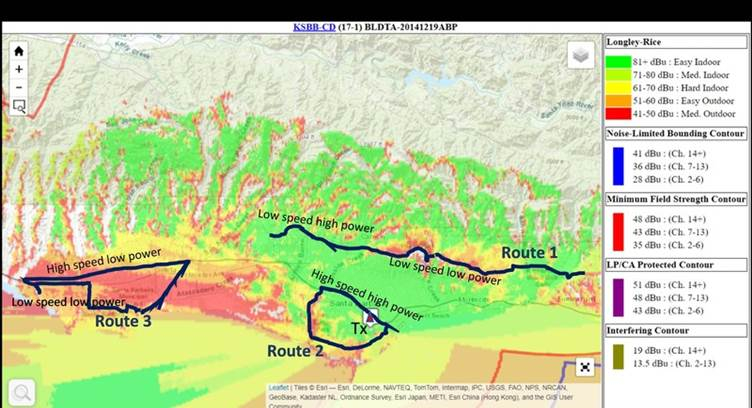Zoom out using the minus button
Viewport: 752px width, 408px height.
pyautogui.click(x=19, y=87)
